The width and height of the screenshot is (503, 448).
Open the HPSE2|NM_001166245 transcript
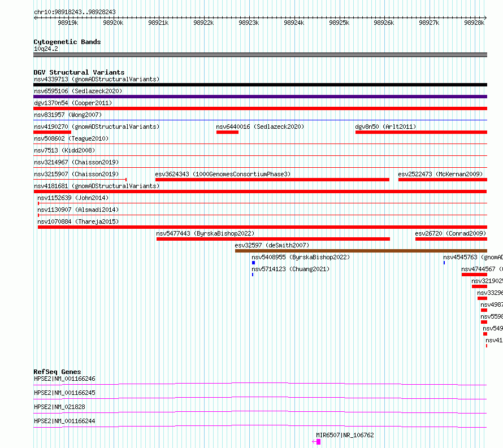click(64, 393)
